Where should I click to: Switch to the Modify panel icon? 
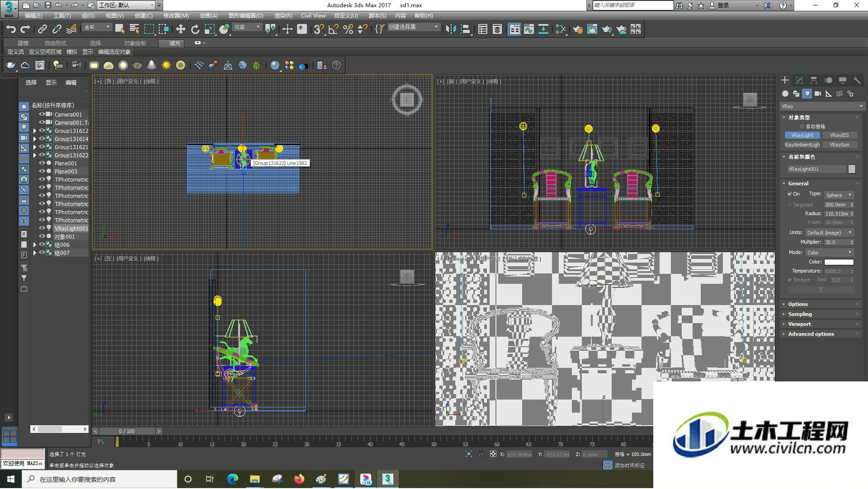[799, 80]
